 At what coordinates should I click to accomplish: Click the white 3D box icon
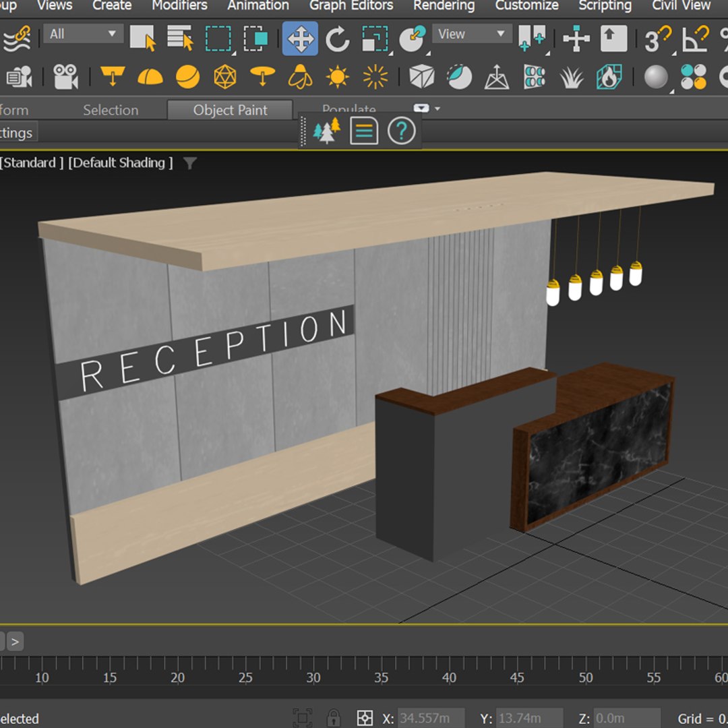421,77
